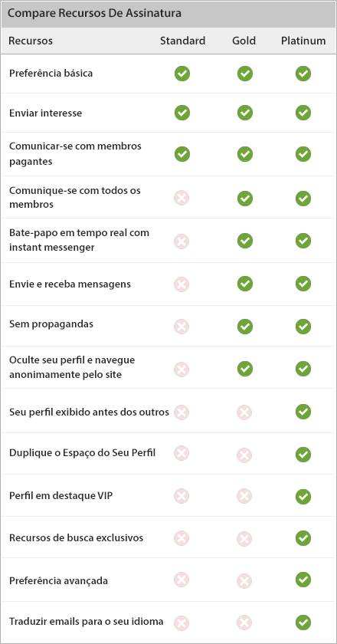337x644 pixels.
Task: Click Standard checkmark for Preferência básica
Action: point(182,74)
